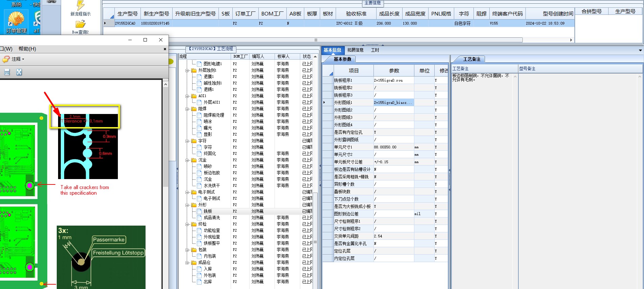Click the fit-width icon in viewer toolbar
The image size is (644, 289).
click(7, 72)
